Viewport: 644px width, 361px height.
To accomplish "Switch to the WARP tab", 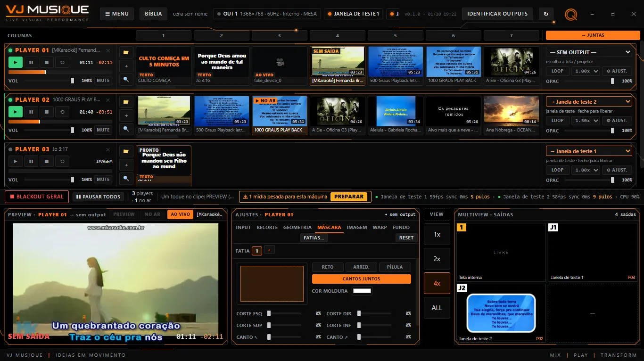I will tap(380, 228).
